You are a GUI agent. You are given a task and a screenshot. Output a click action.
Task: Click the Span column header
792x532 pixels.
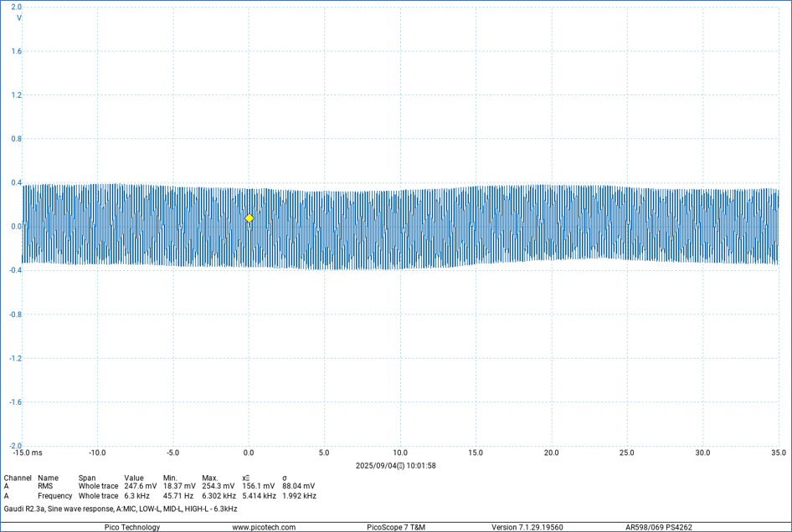coord(87,478)
